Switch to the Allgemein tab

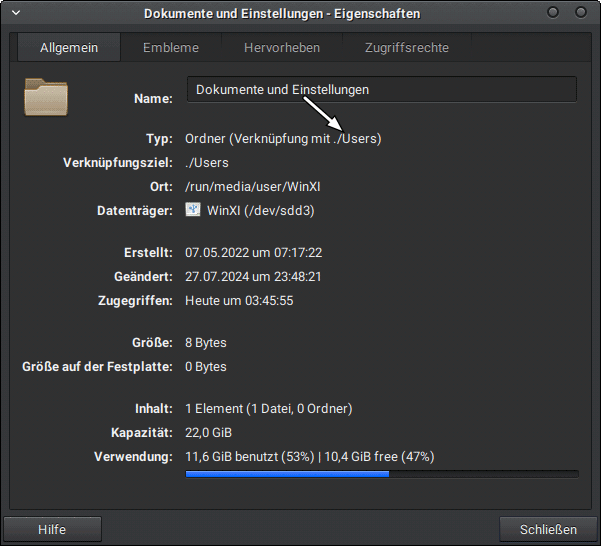click(69, 48)
